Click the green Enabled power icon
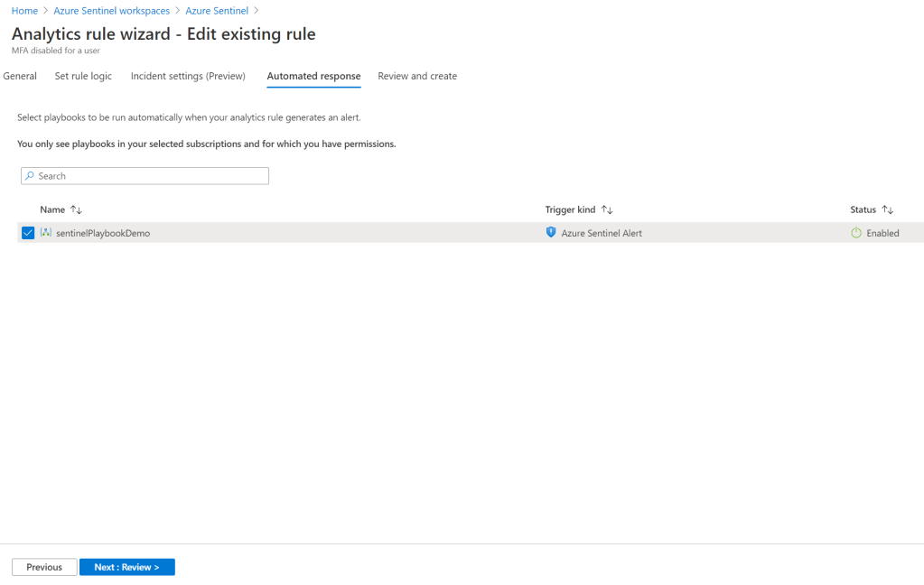 pyautogui.click(x=856, y=233)
